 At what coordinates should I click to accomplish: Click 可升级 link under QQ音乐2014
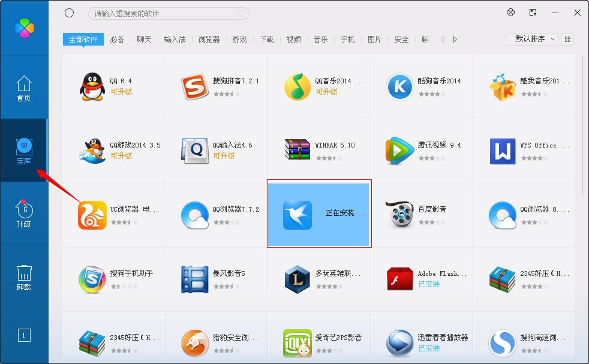[x=326, y=92]
